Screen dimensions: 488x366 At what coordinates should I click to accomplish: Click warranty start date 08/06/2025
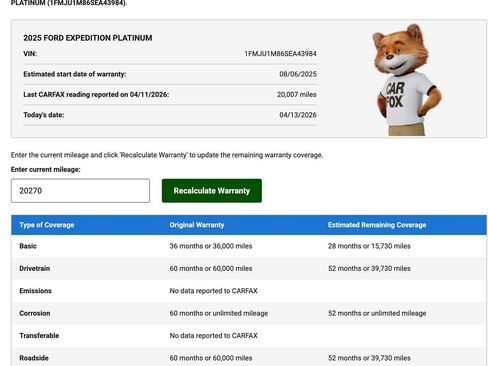point(298,74)
